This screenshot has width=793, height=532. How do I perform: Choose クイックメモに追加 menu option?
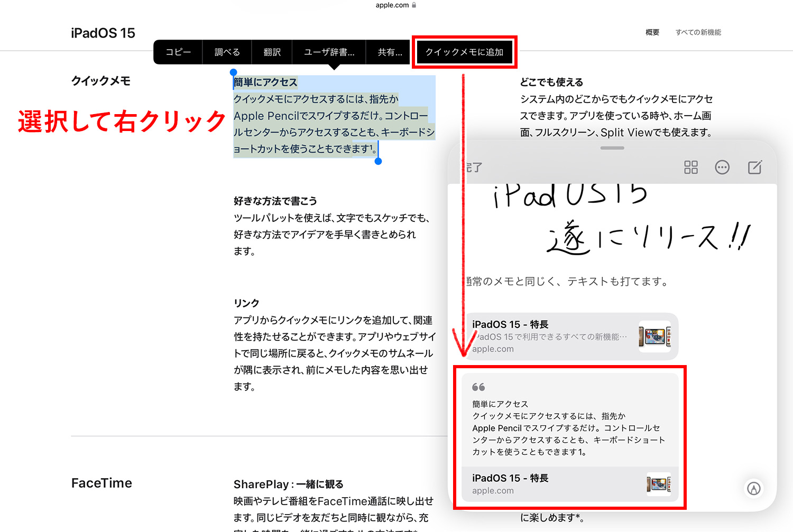point(464,52)
